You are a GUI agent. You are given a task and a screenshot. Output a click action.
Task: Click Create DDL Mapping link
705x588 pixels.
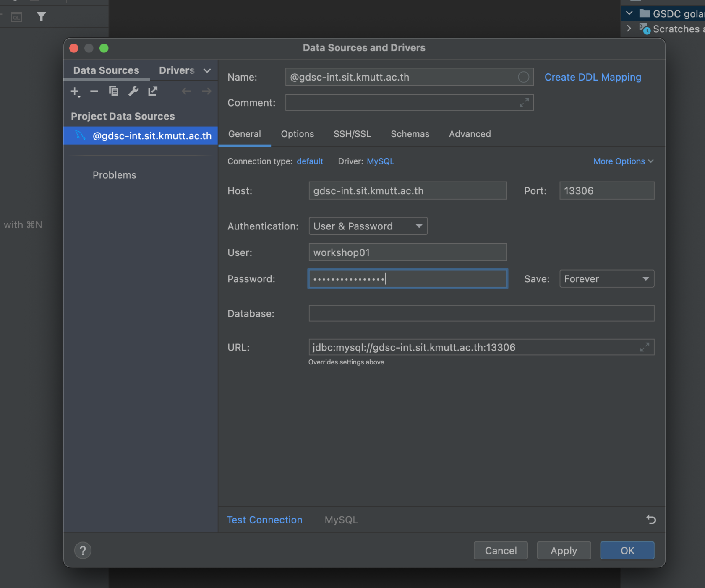pyautogui.click(x=593, y=77)
